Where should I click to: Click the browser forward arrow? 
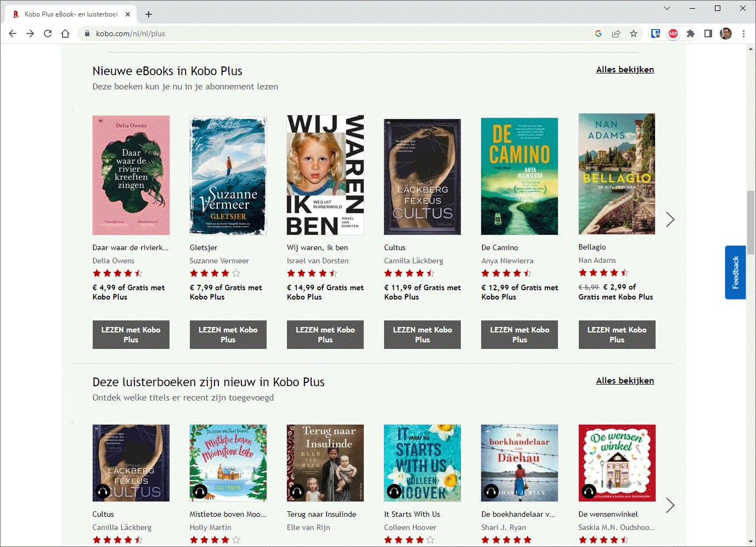click(x=30, y=33)
